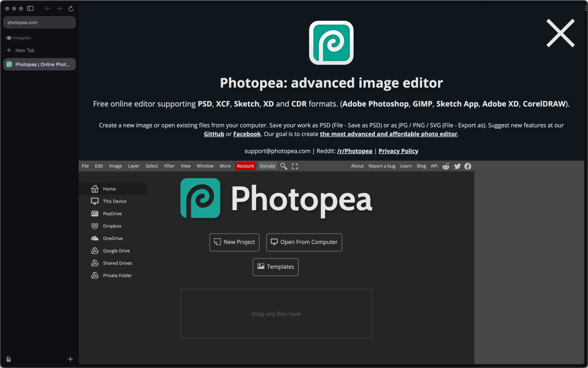
Task: Follow the Privacy Policy link
Action: tap(398, 151)
